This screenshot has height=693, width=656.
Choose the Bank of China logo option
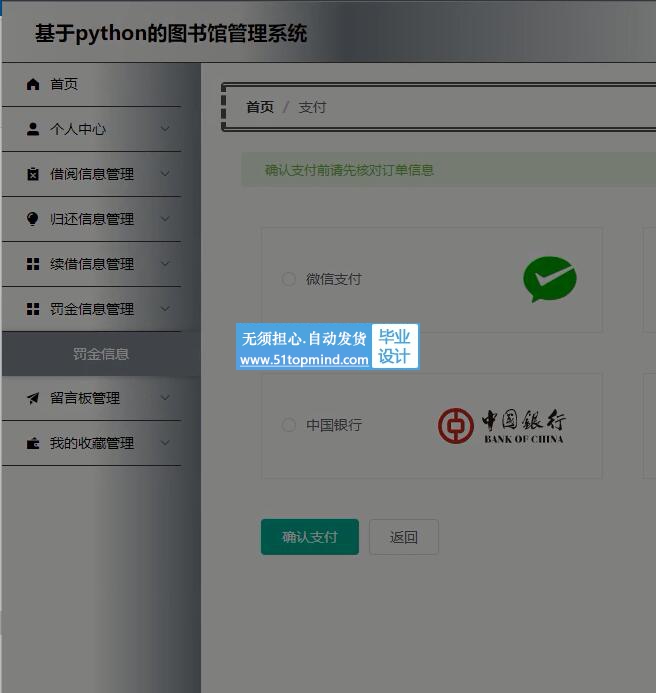pos(502,426)
